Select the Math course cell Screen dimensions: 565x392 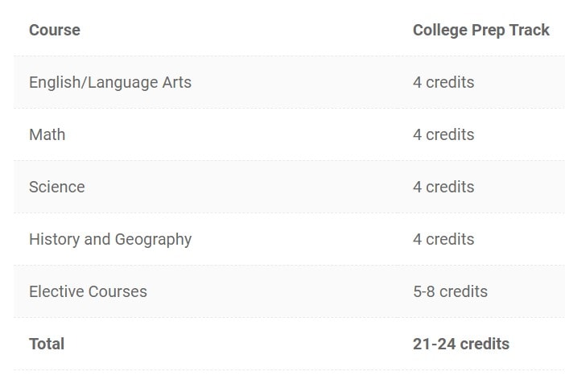(47, 134)
